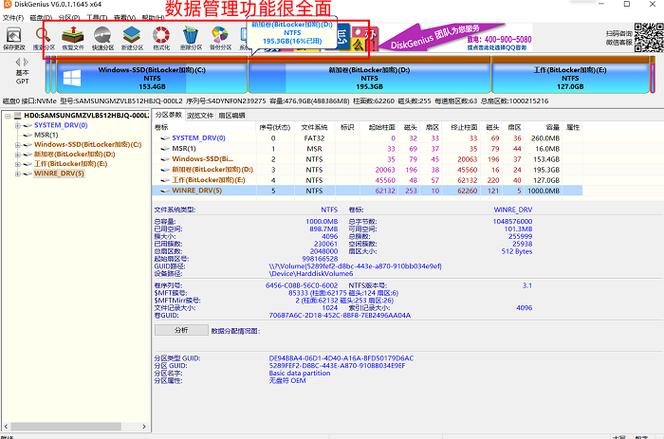
Task: Select WINRE_DRV(5) in the disk tree
Action: (x=59, y=174)
